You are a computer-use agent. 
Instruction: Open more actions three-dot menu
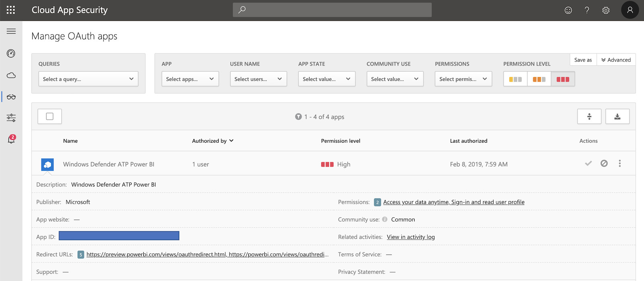620,163
